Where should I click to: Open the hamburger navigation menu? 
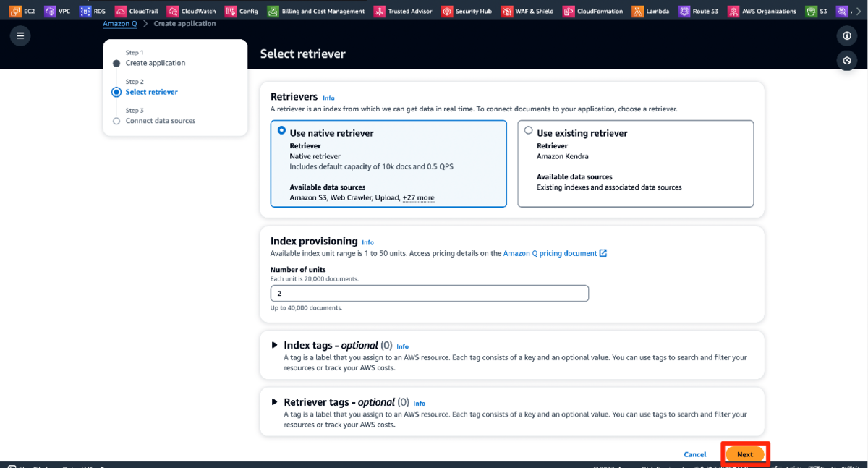[x=20, y=35]
